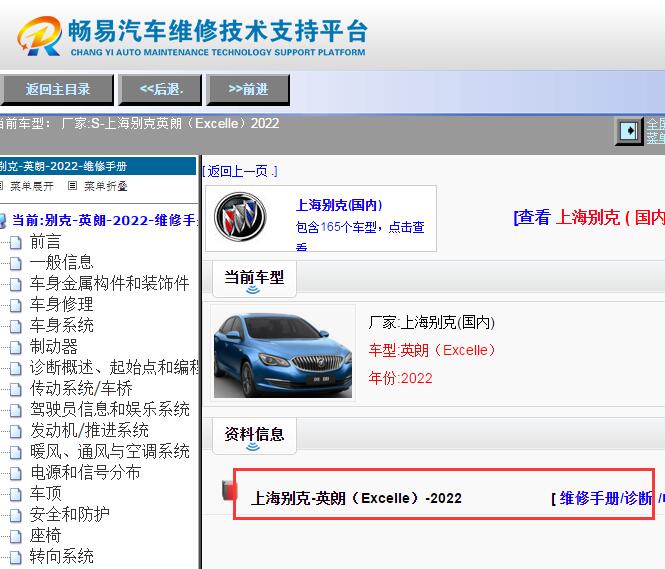Click the 车型:英朗（Excelle）text
Screen dimensions: 665x569
432,350
